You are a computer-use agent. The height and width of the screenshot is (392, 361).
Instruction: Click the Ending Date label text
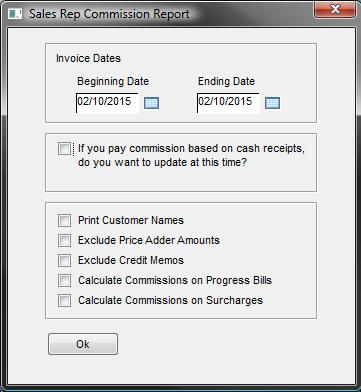click(226, 81)
